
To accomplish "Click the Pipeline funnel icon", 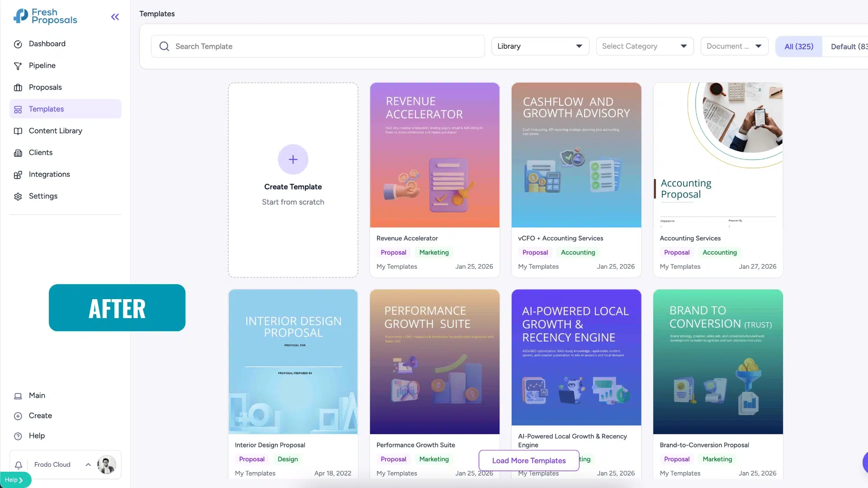I will [18, 66].
